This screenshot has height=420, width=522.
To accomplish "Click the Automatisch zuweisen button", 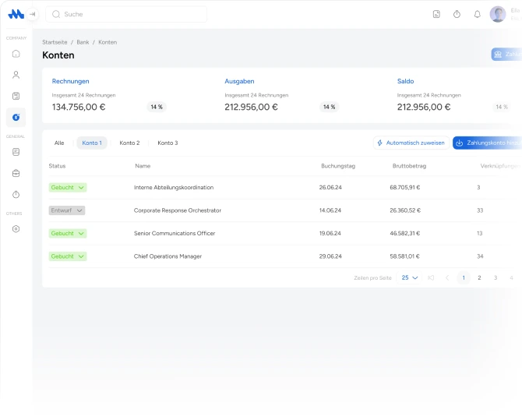I will [410, 143].
